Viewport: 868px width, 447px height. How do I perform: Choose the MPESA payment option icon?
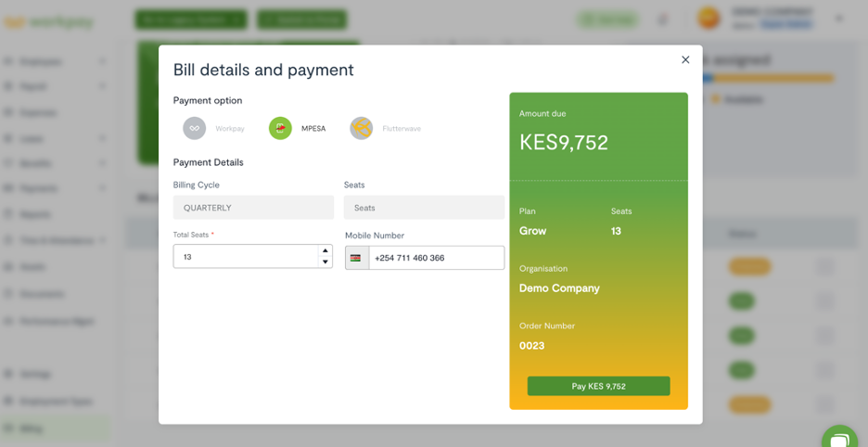(280, 129)
